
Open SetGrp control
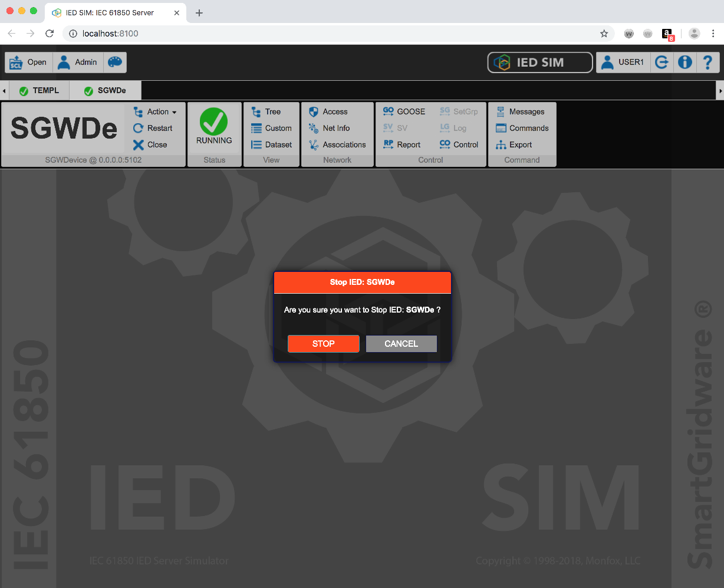coord(459,111)
